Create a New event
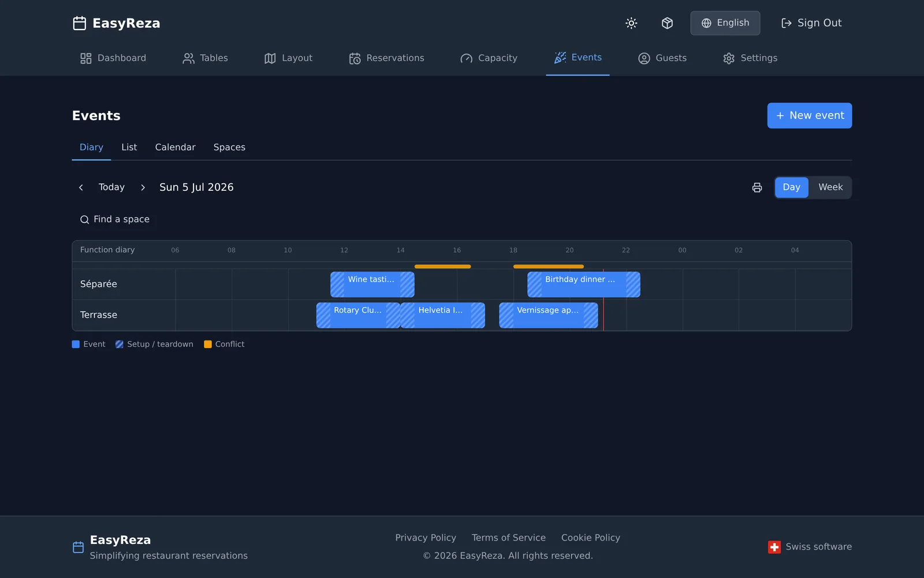Image resolution: width=924 pixels, height=578 pixels. coord(809,116)
